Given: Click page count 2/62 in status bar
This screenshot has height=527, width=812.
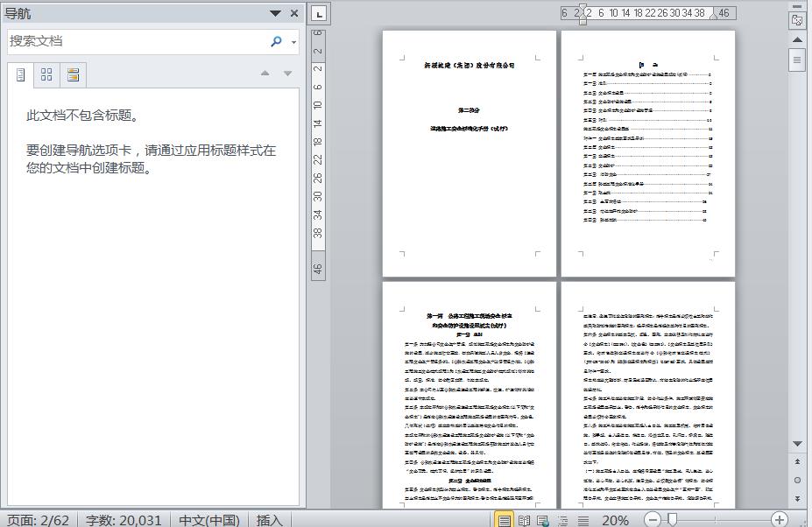Looking at the screenshot, I should [39, 520].
